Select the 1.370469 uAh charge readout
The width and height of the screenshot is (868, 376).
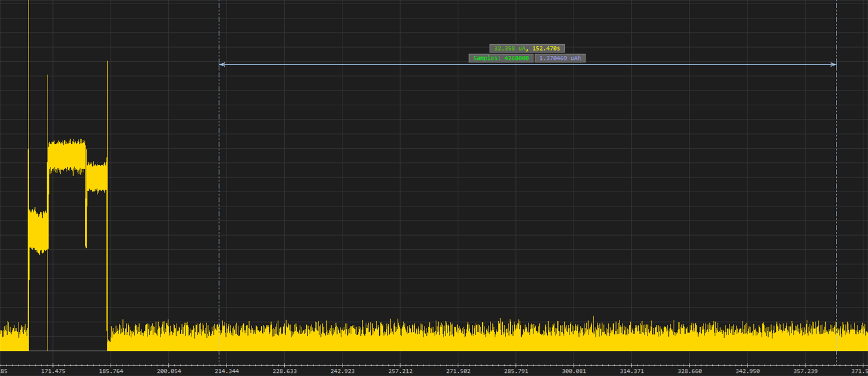[561, 58]
